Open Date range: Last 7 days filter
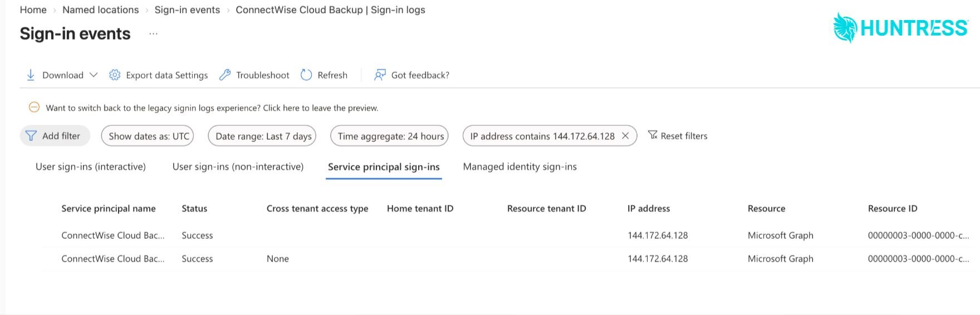The height and width of the screenshot is (315, 980). [262, 136]
